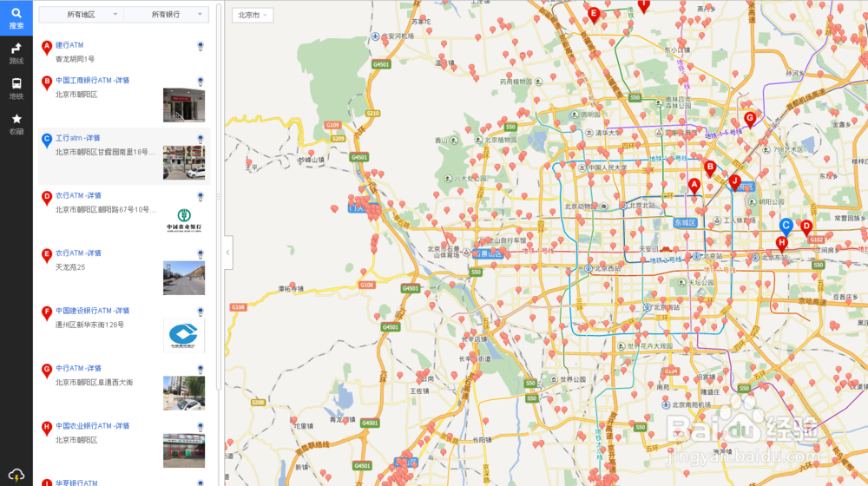Screen dimensions: 868x486
Task: Open CCB logo thumbnail of result F
Action: [x=184, y=336]
